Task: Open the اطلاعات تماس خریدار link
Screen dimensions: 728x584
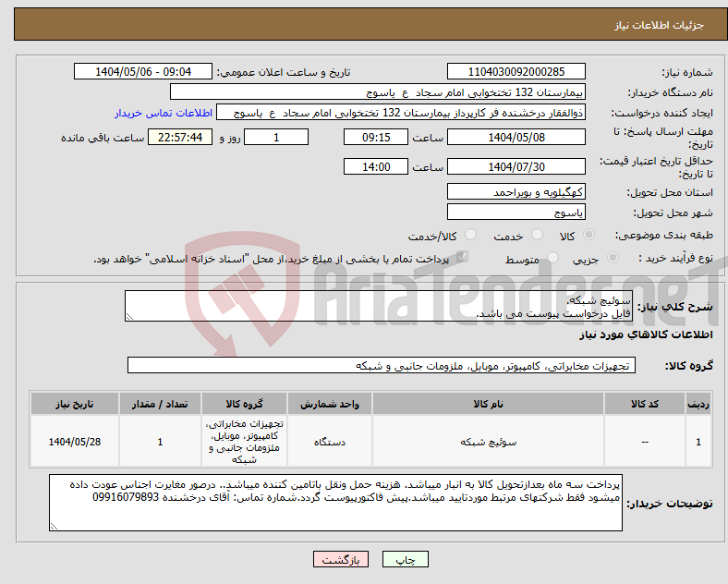Action: [x=164, y=113]
